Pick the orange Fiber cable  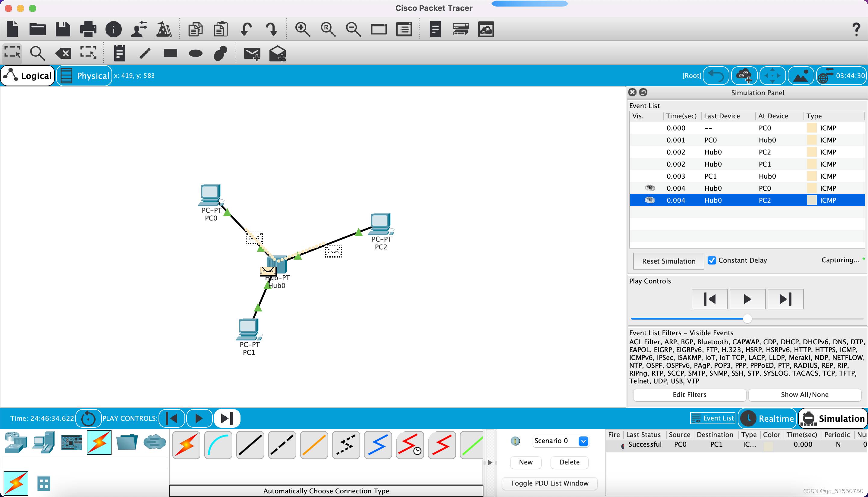314,445
